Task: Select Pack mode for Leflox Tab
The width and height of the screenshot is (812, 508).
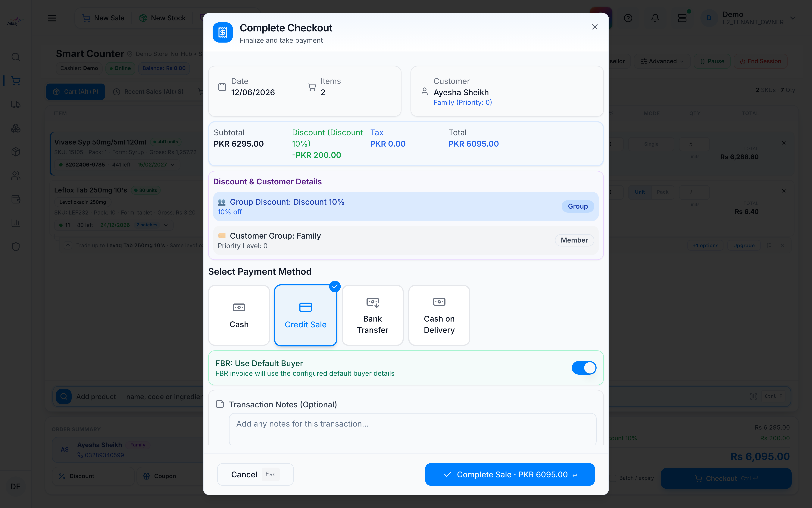Action: click(662, 192)
